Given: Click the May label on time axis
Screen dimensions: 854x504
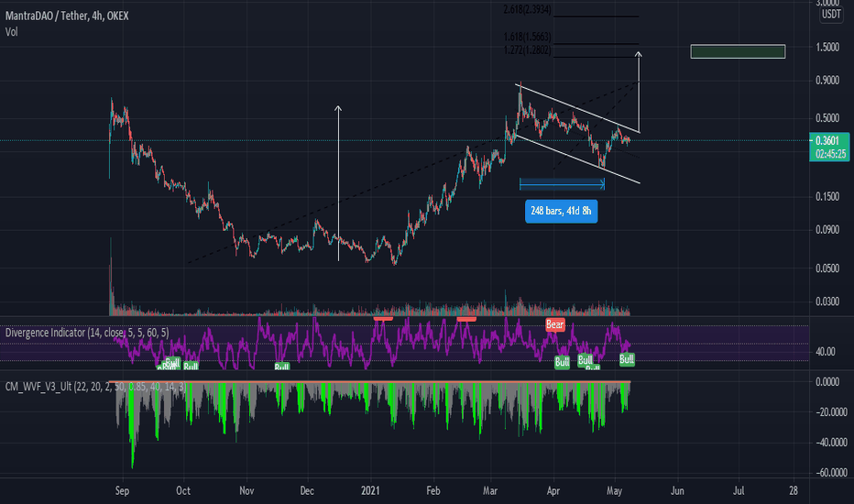Looking at the screenshot, I should coord(614,491).
